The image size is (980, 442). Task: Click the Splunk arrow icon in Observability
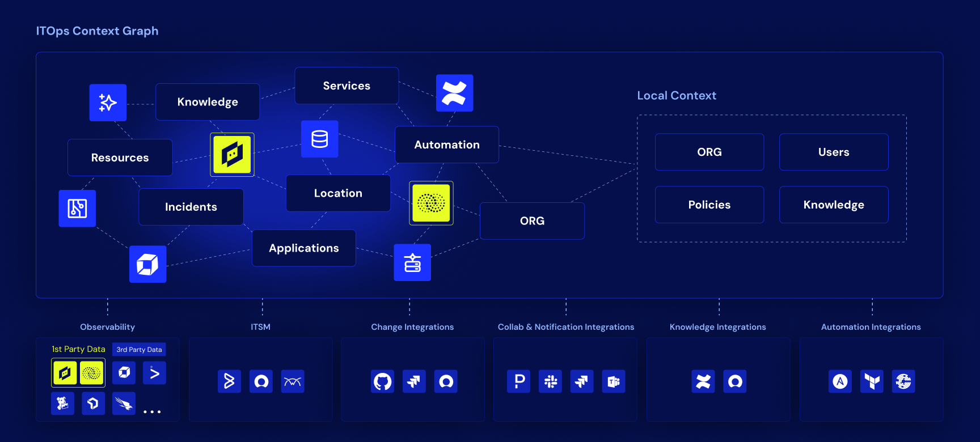click(154, 373)
